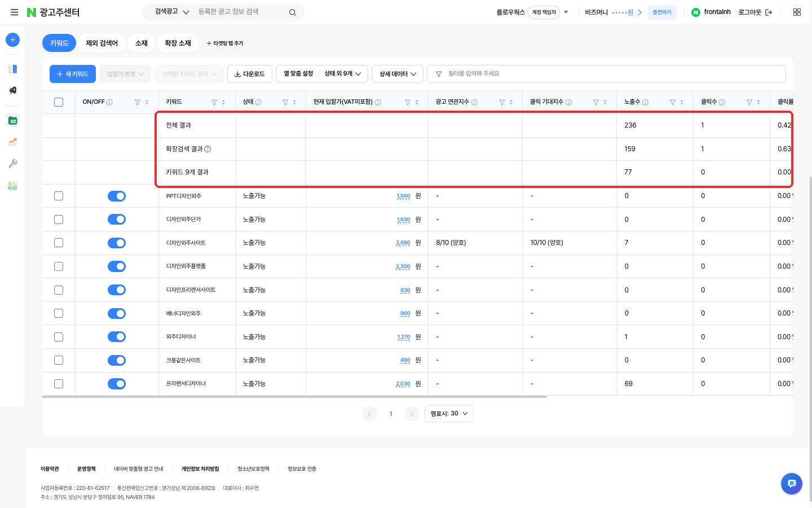Turn off the 크몽같은사이트 toggle
The image size is (812, 508).
[x=117, y=360]
